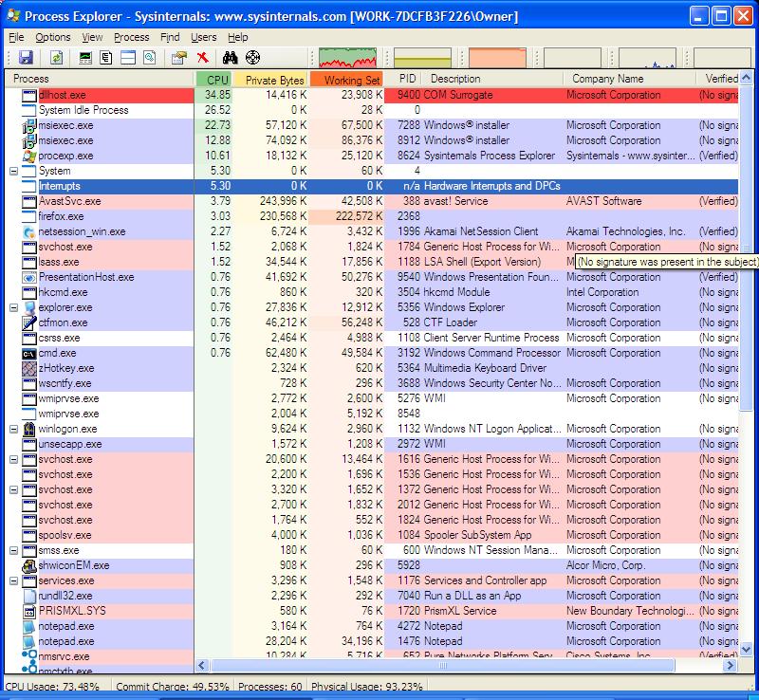The image size is (759, 700).
Task: Select the dllhost.exe process row
Action: tap(372, 95)
